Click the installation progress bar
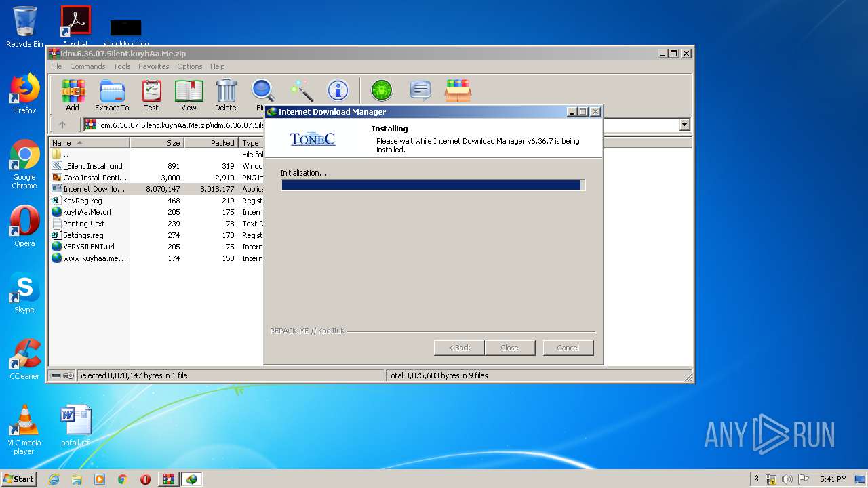The height and width of the screenshot is (488, 868). pyautogui.click(x=433, y=185)
